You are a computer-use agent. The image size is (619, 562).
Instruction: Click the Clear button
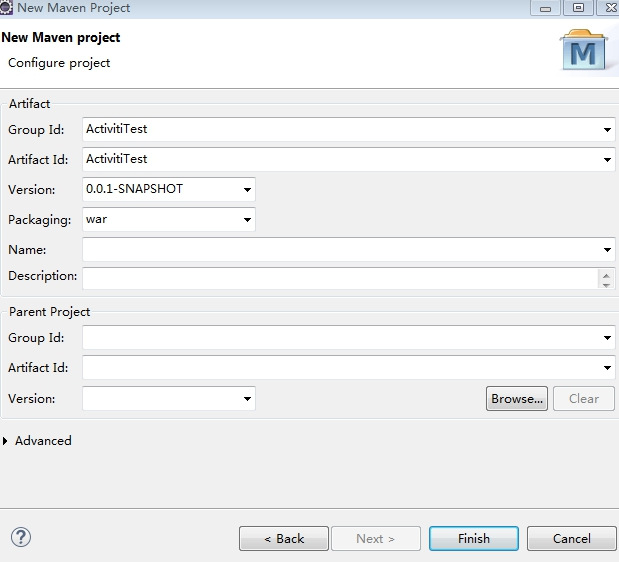584,399
